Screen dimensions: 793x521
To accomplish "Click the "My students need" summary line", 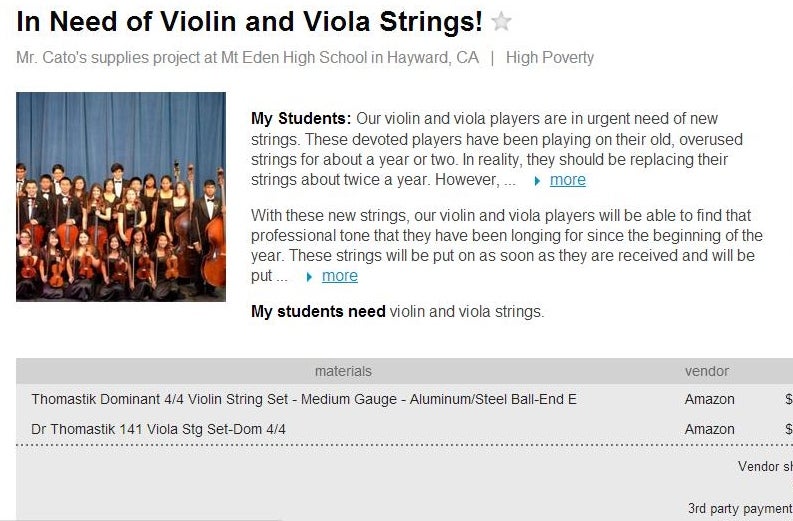I will pyautogui.click(x=318, y=312).
